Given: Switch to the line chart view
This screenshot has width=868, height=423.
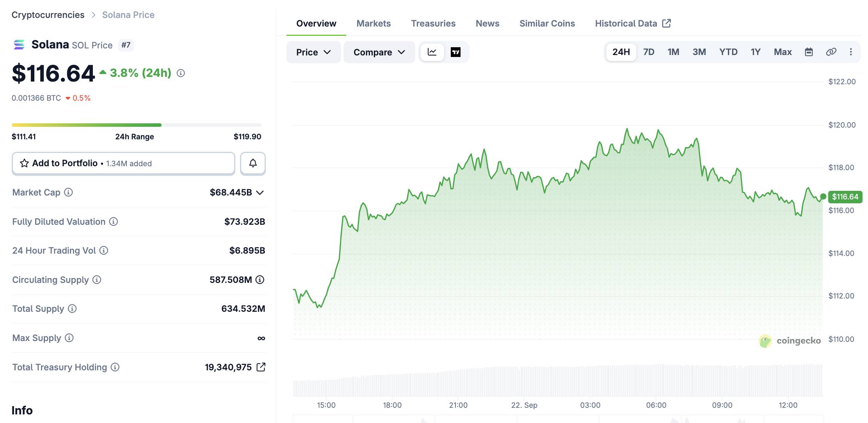Looking at the screenshot, I should click(432, 52).
